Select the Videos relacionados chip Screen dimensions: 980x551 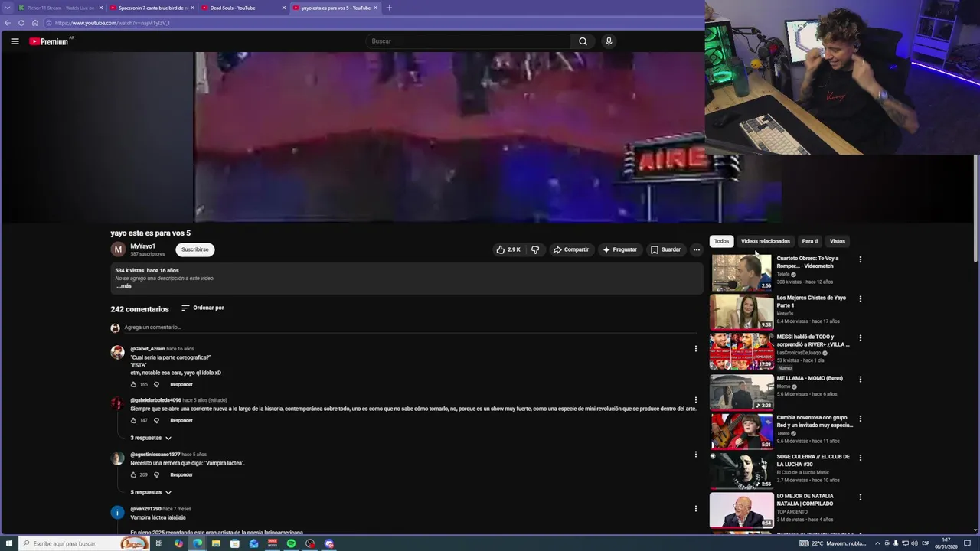pos(765,241)
